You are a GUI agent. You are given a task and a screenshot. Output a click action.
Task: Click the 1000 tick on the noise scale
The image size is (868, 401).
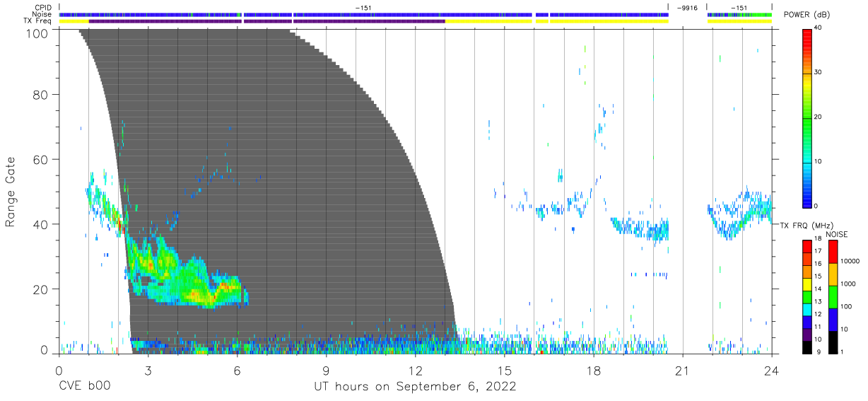tap(849, 284)
